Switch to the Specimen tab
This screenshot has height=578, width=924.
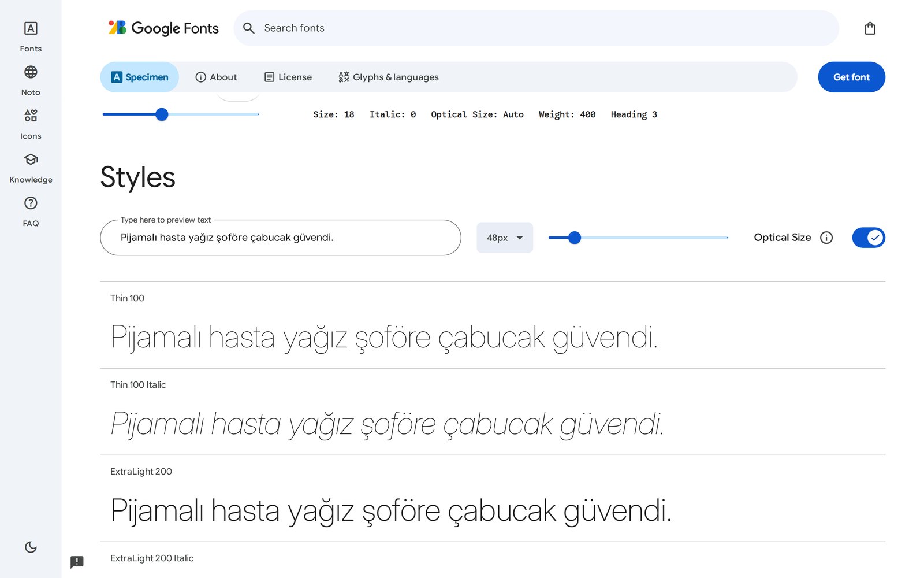[x=139, y=77]
